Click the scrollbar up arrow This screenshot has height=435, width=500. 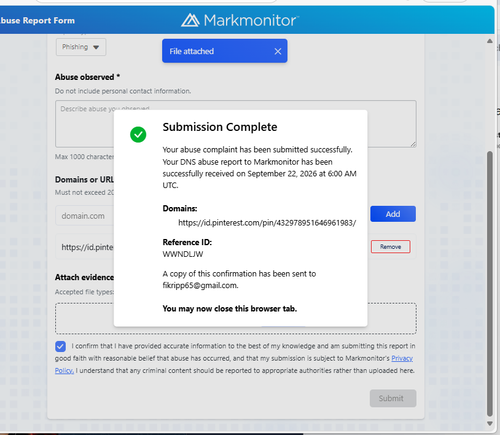[490, 41]
